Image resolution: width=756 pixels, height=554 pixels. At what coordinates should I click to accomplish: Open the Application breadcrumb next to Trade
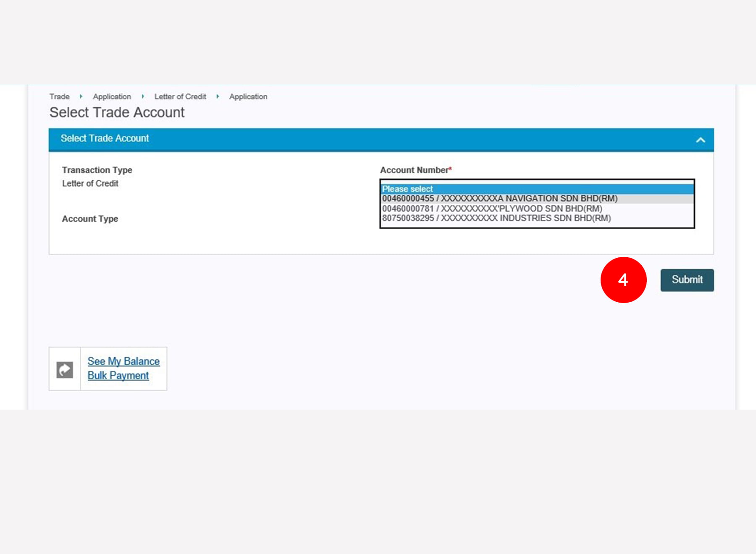pyautogui.click(x=112, y=97)
